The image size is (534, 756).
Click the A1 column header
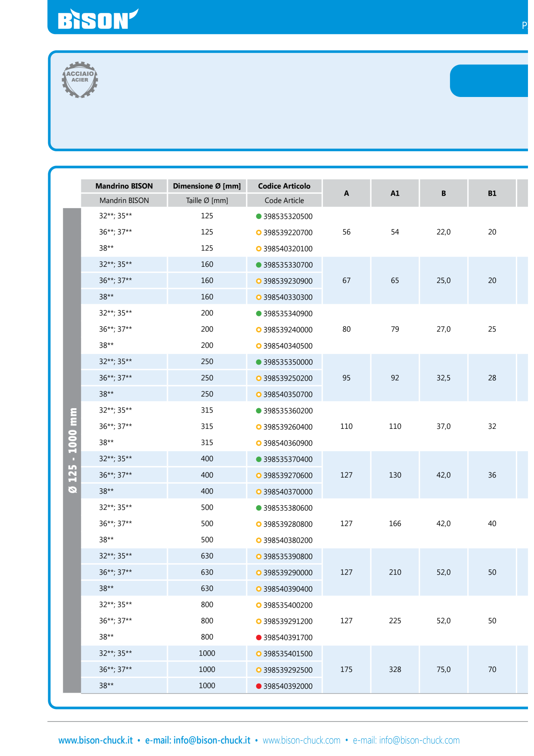tap(395, 193)
